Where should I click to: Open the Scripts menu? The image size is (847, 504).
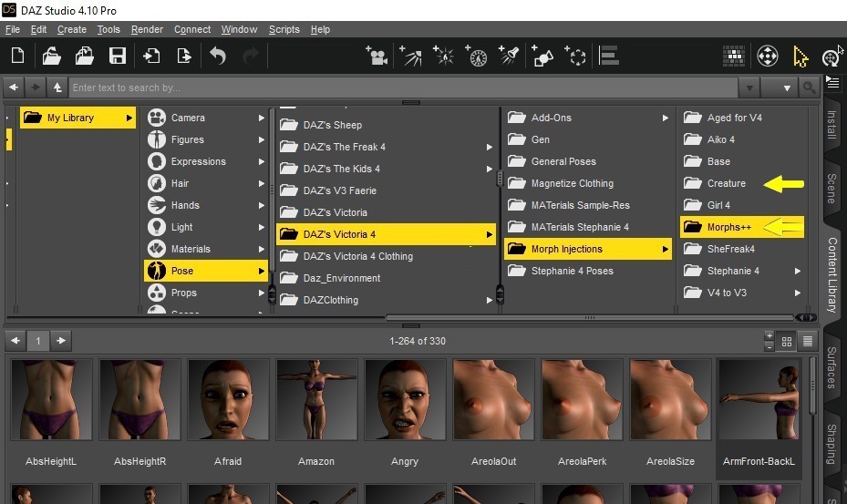[284, 29]
